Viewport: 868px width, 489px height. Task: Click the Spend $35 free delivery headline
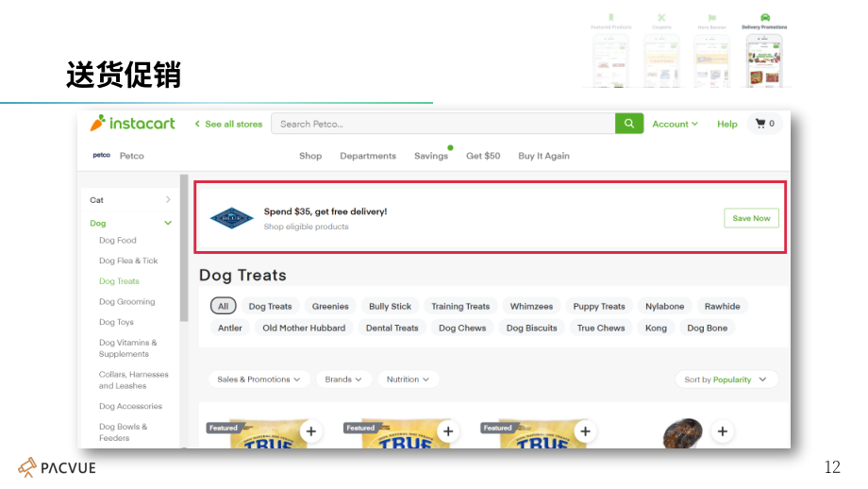(325, 211)
